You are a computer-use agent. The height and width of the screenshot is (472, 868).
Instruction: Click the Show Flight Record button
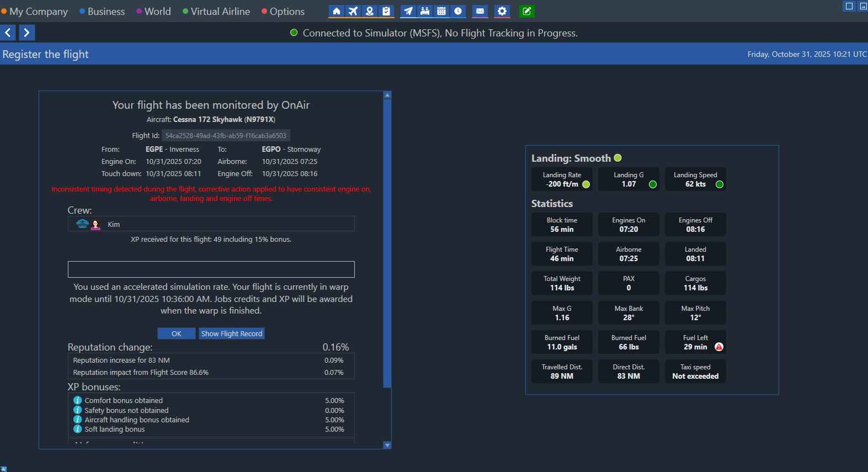click(232, 333)
